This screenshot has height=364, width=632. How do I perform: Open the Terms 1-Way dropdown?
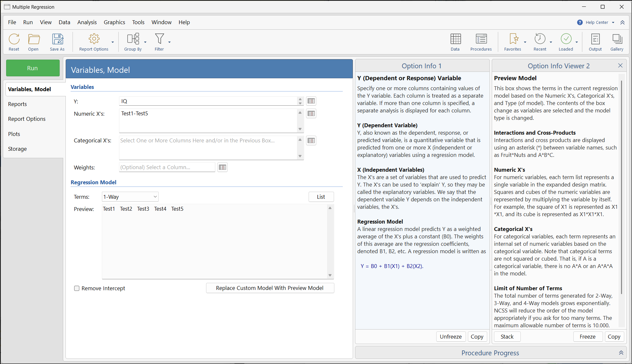point(130,197)
